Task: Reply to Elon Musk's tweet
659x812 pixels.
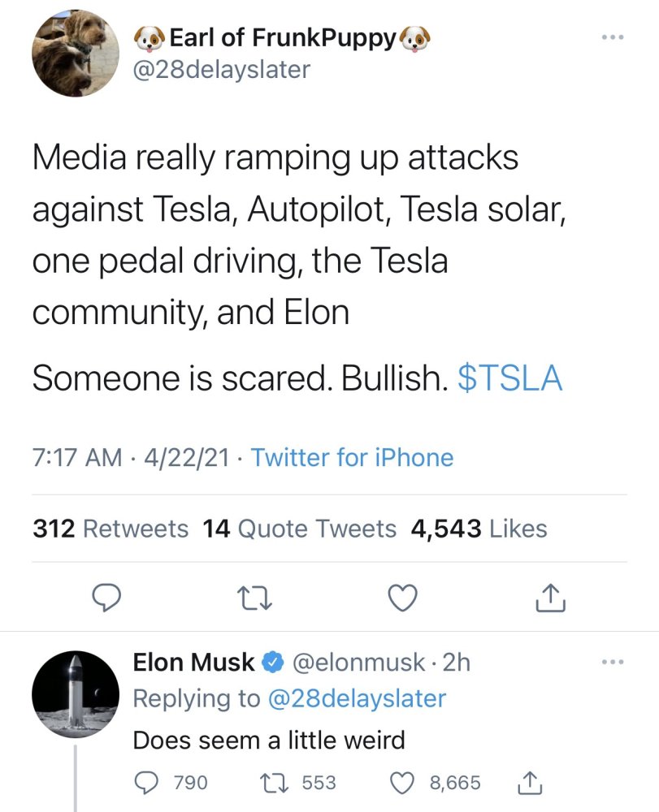Action: point(147,783)
